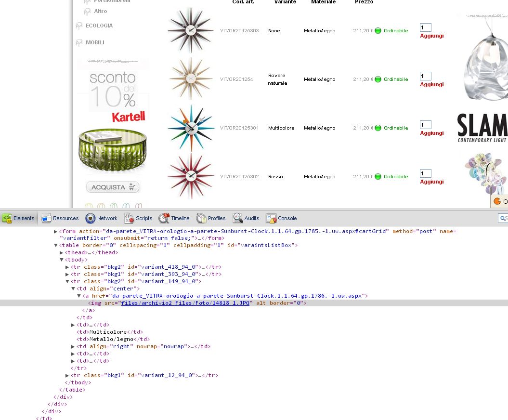Click the files/archivio2_Files/Foto/14818_1.JPG link
This screenshot has height=420, width=508.
click(x=185, y=303)
